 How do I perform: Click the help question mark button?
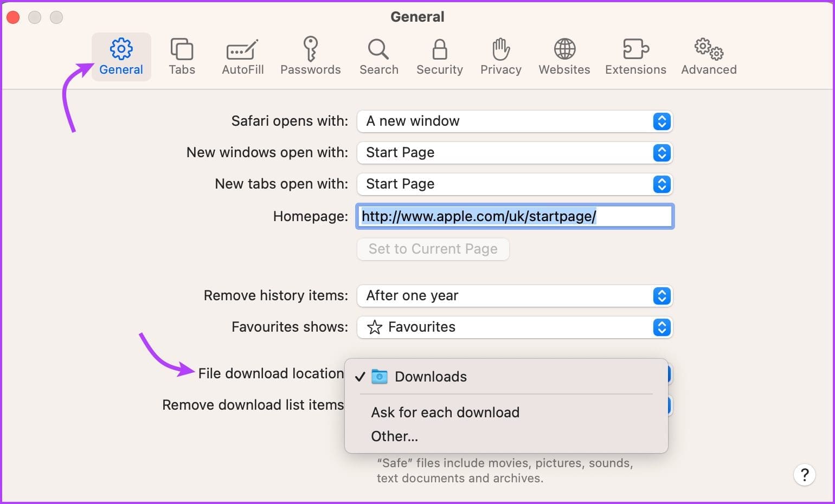pyautogui.click(x=805, y=475)
